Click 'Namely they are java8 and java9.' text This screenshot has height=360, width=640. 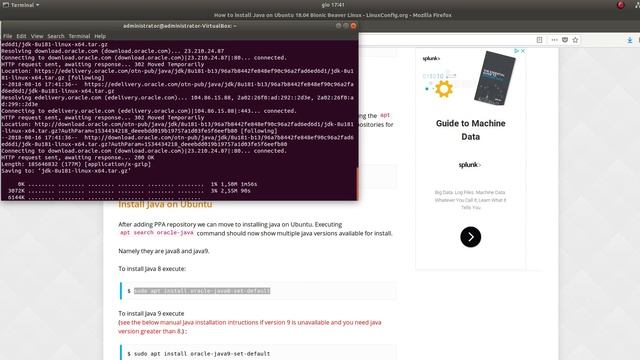164,251
